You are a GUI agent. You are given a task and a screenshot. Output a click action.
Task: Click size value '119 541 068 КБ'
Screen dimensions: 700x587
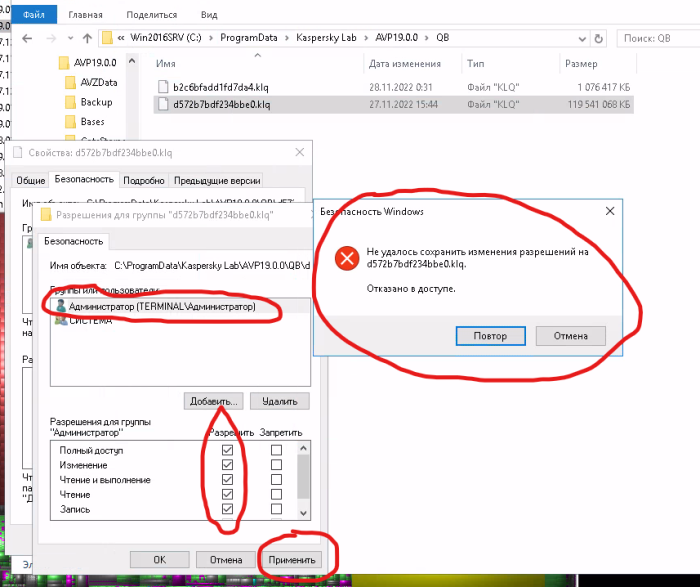(599, 104)
